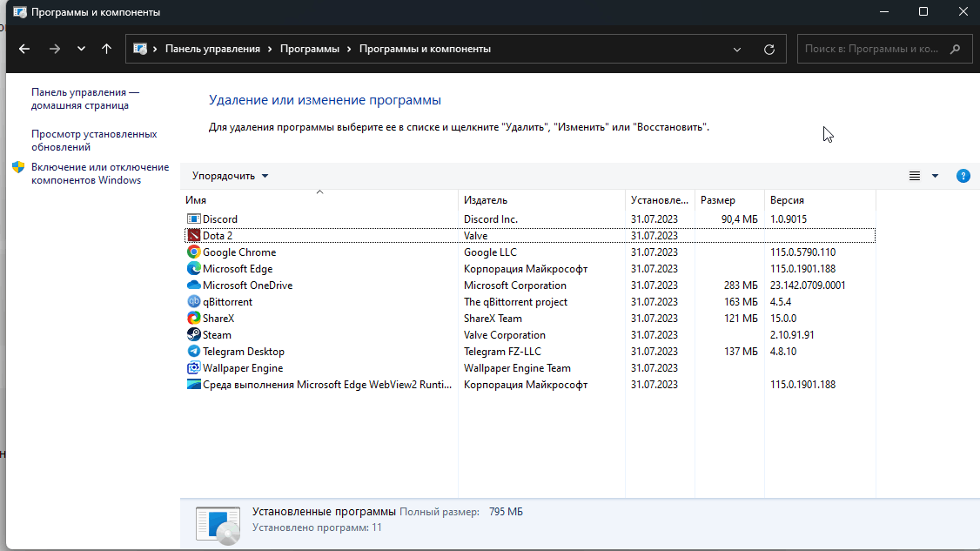This screenshot has width=980, height=551.
Task: Select the Microsoft OneDrive icon
Action: [194, 286]
